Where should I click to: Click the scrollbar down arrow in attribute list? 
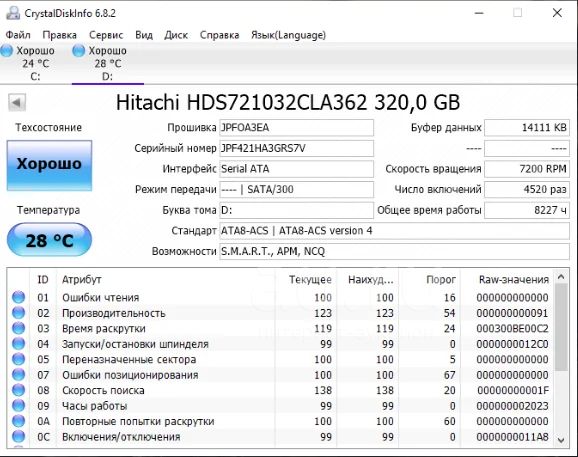pos(561,440)
